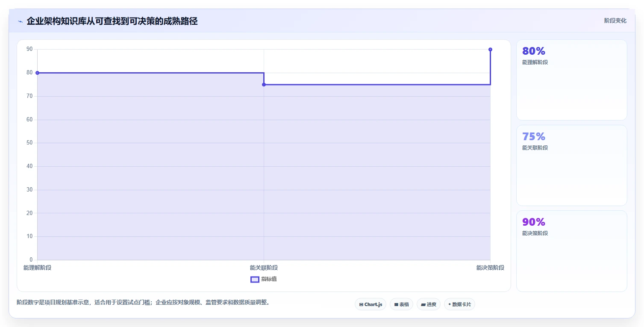Select the 进度 tag
This screenshot has width=644, height=327.
tap(429, 304)
